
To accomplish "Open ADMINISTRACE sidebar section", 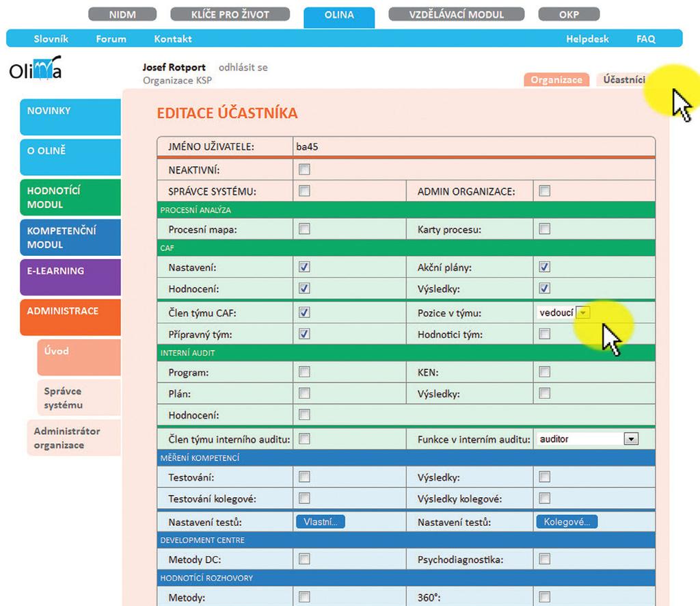I will point(70,317).
